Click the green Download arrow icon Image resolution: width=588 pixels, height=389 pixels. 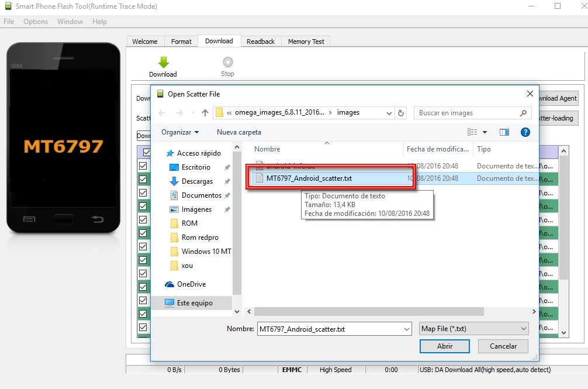coord(164,62)
